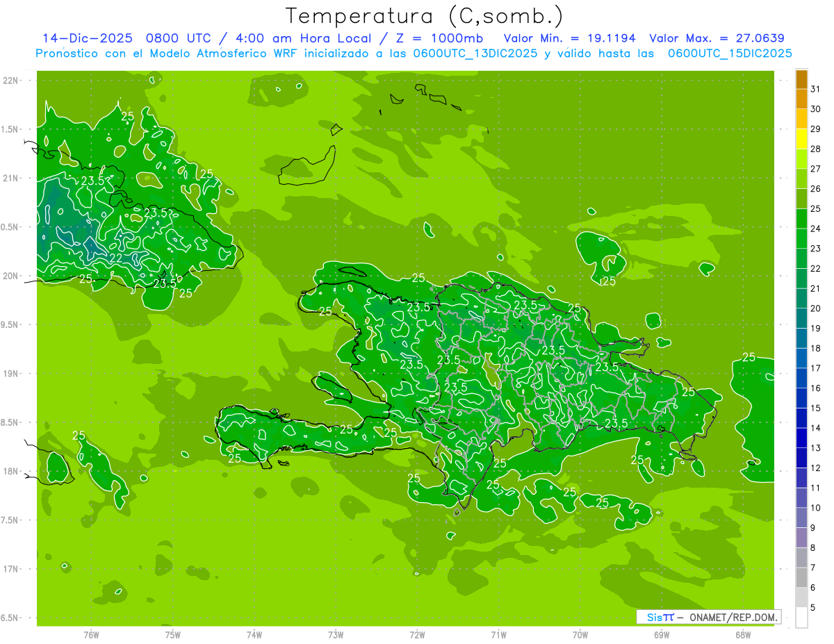The width and height of the screenshot is (834, 644).
Task: Pick the purple swatch between 9 and 10
Action: 801,518
